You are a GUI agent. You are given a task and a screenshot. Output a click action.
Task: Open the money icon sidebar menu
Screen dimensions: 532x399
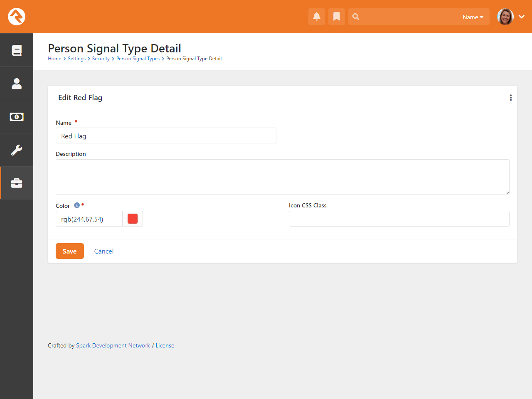tap(17, 117)
